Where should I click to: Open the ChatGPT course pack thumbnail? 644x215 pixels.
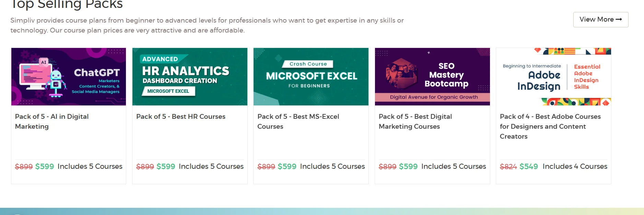[69, 76]
